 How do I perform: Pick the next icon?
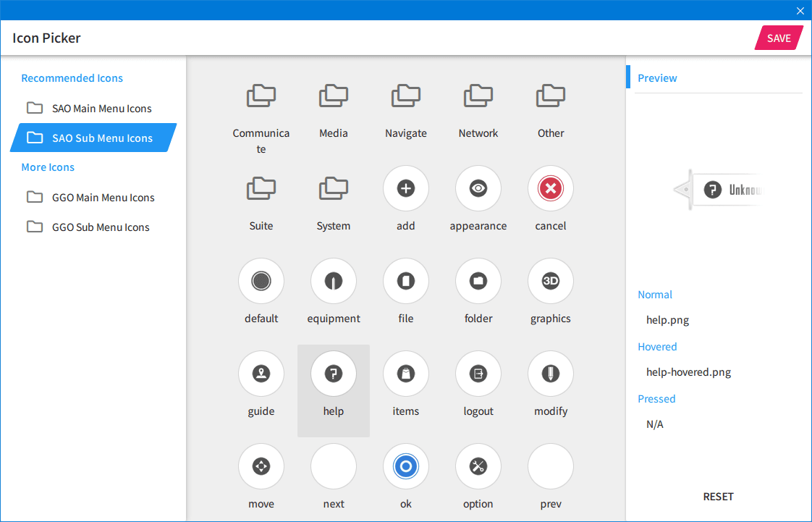click(334, 466)
